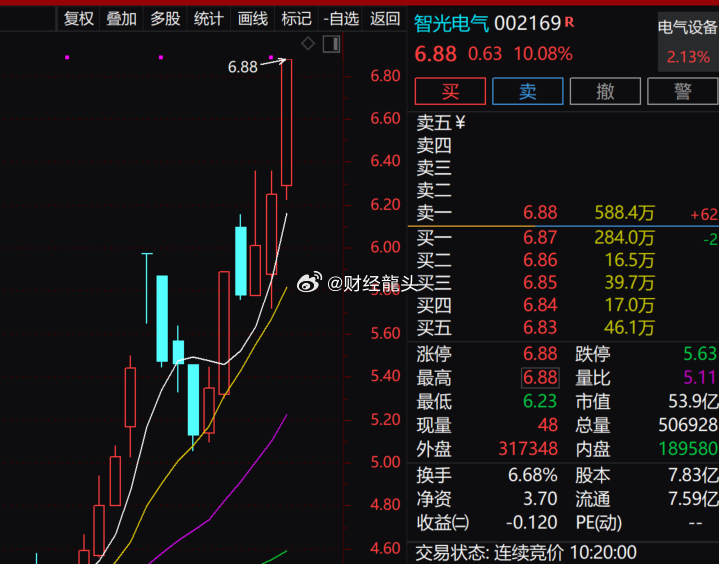The width and height of the screenshot is (719, 564).
Task: Click 量比 value 5.11
Action: tap(700, 378)
